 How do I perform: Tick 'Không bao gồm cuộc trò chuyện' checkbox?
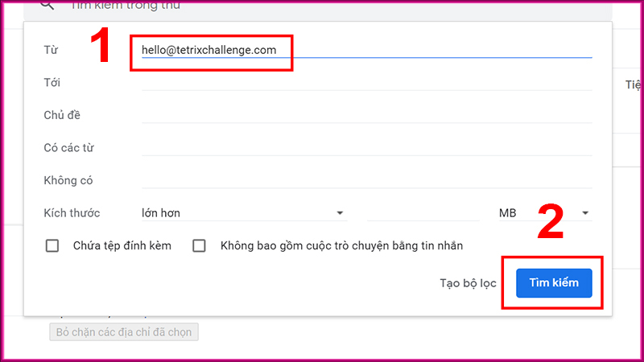(199, 246)
